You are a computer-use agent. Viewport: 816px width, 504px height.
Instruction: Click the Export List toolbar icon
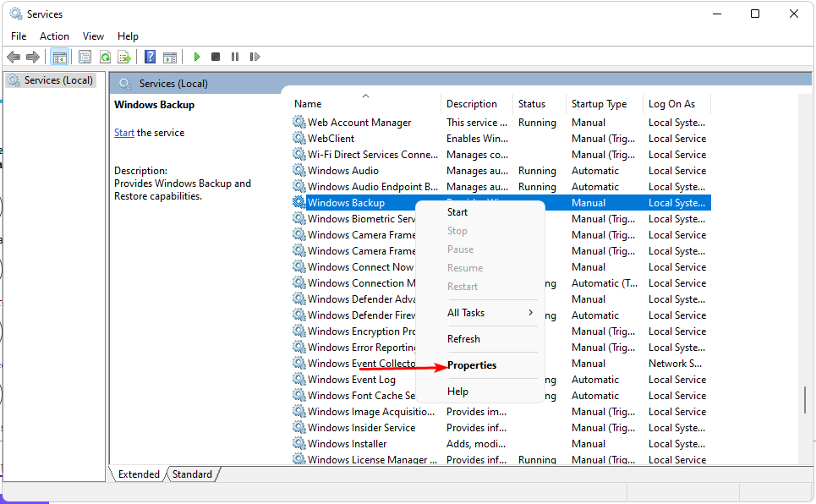(x=124, y=57)
